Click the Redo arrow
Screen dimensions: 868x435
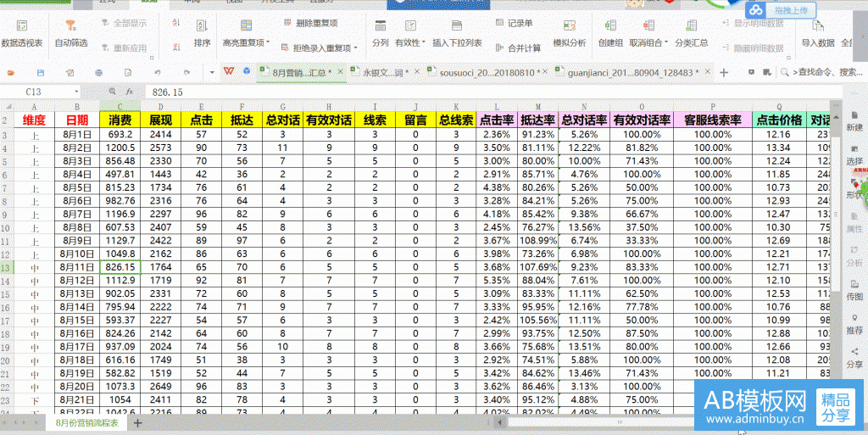point(186,73)
